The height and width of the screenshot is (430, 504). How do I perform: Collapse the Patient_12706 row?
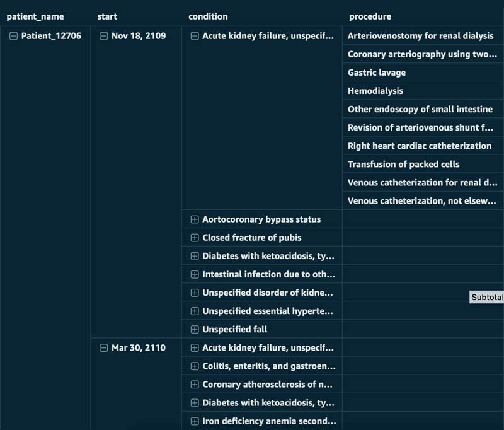[13, 36]
